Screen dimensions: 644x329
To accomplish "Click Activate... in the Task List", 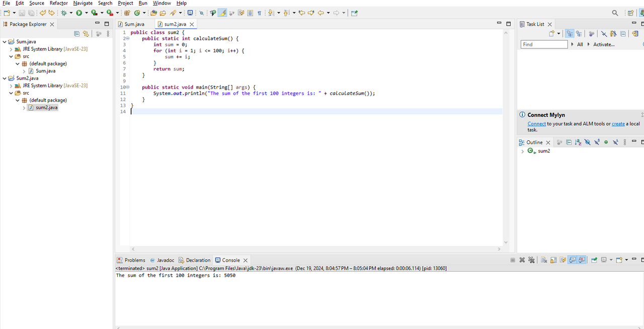I will click(604, 44).
